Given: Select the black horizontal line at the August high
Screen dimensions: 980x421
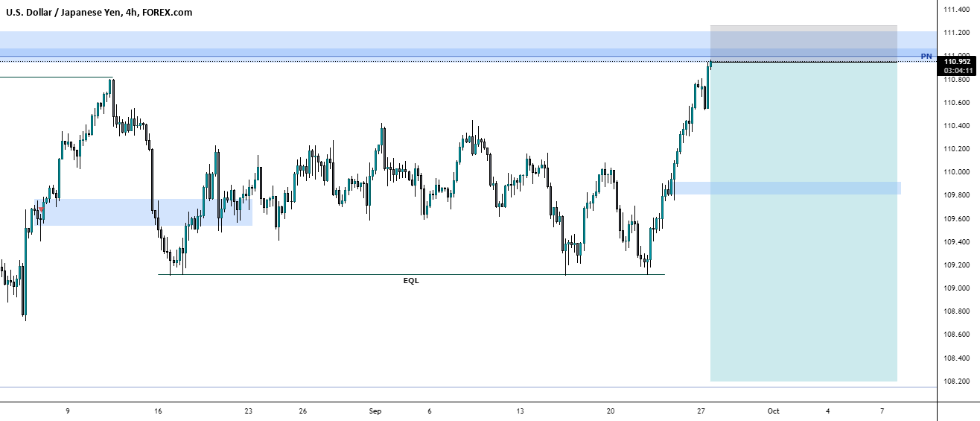Looking at the screenshot, I should coord(56,77).
